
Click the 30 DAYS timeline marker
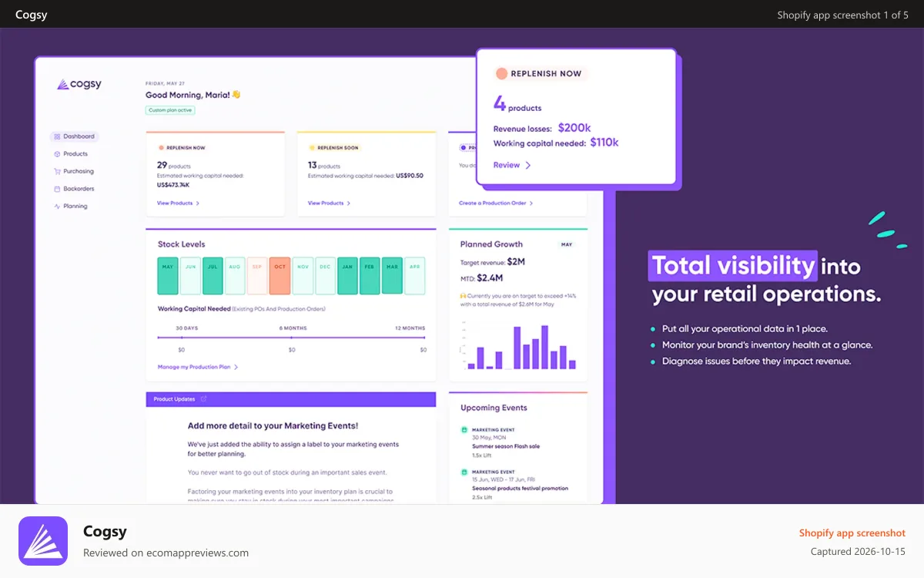tap(182, 338)
